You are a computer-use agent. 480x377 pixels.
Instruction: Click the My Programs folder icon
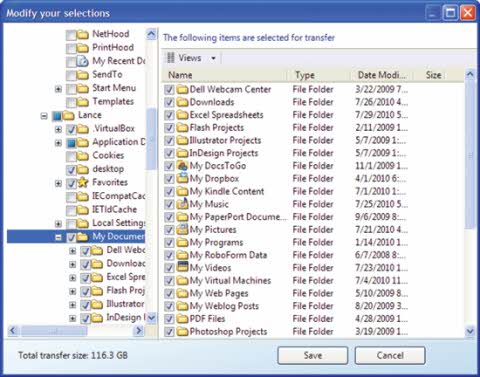182,242
